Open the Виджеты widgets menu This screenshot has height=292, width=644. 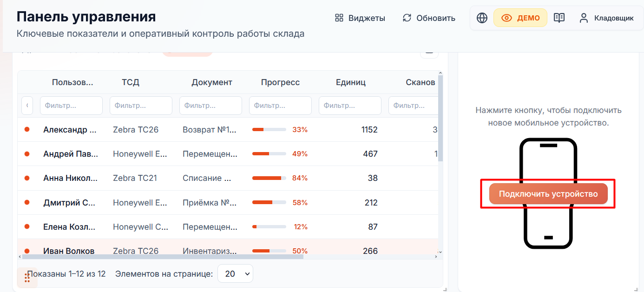pyautogui.click(x=360, y=18)
